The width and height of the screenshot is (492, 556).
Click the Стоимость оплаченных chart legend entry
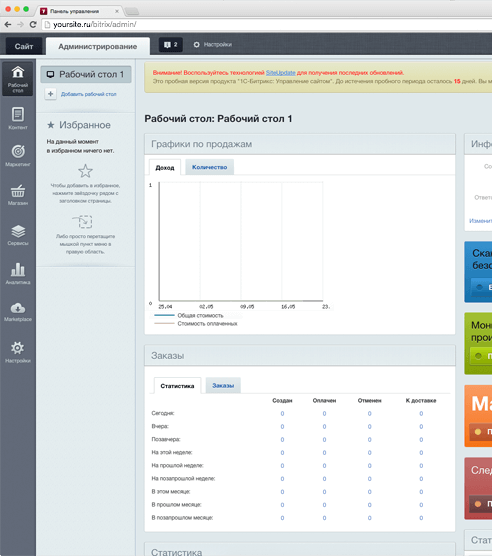coord(196,323)
